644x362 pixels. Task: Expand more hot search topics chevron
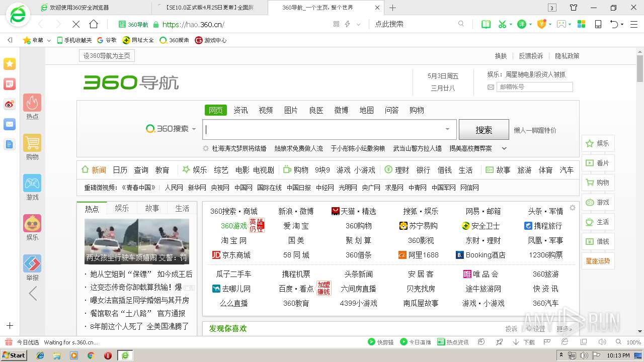(x=504, y=148)
